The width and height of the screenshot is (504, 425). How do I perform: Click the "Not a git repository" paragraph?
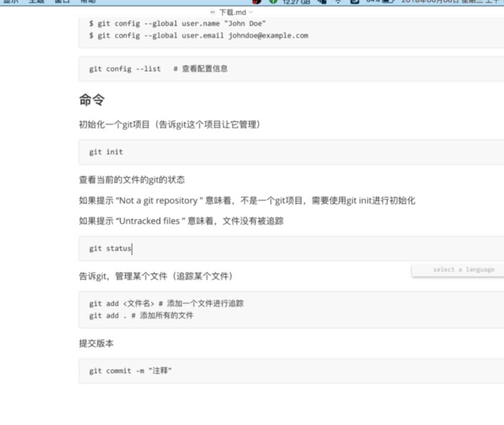click(247, 201)
